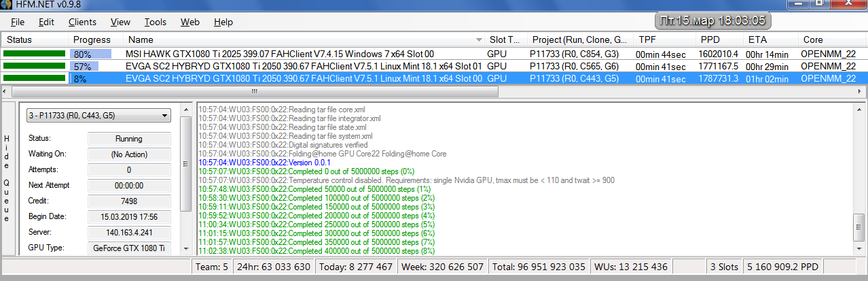Click the queue panel vertical scrollbar
The height and width of the screenshot is (281, 868).
coord(186,178)
